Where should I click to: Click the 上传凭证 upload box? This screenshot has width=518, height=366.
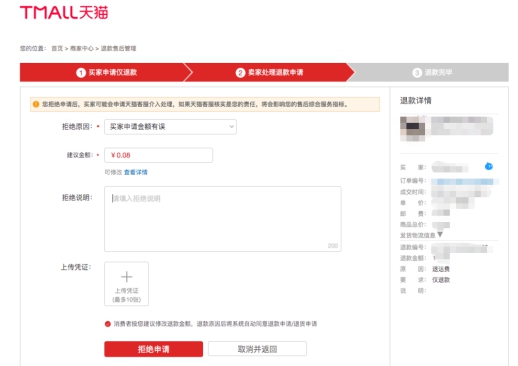point(126,284)
